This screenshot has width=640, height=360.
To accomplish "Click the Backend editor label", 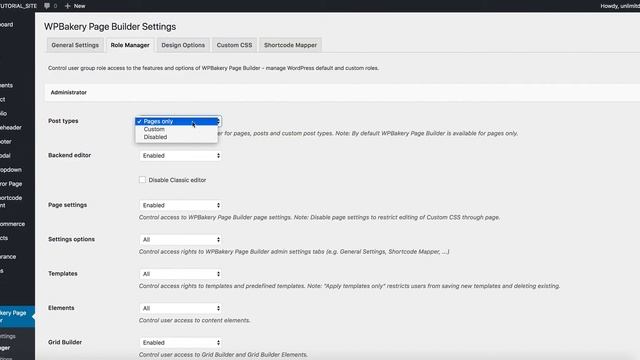I will pyautogui.click(x=69, y=155).
